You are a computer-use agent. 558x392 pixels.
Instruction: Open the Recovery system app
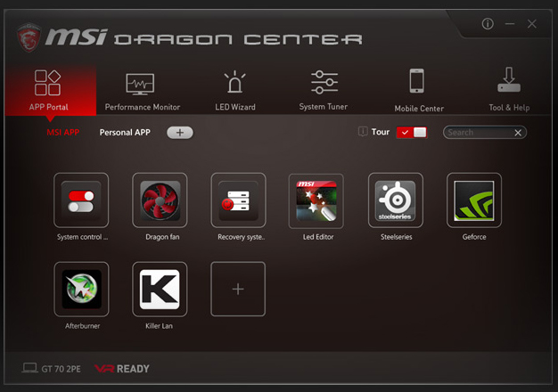[238, 200]
